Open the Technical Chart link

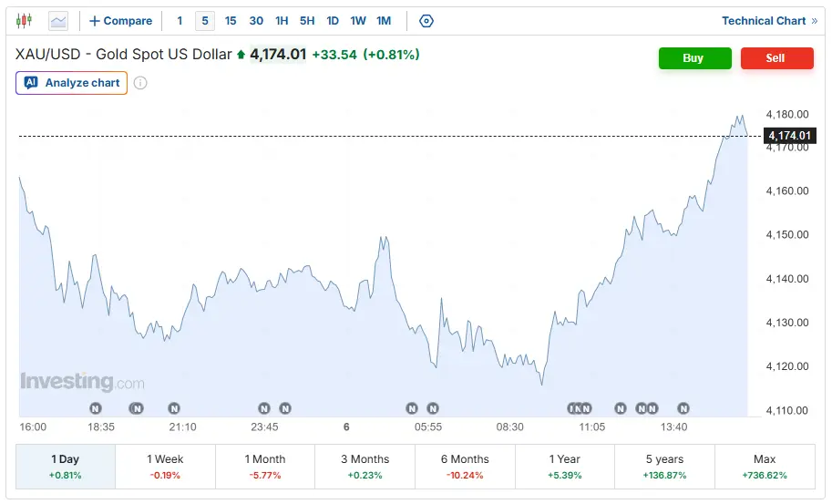(769, 21)
